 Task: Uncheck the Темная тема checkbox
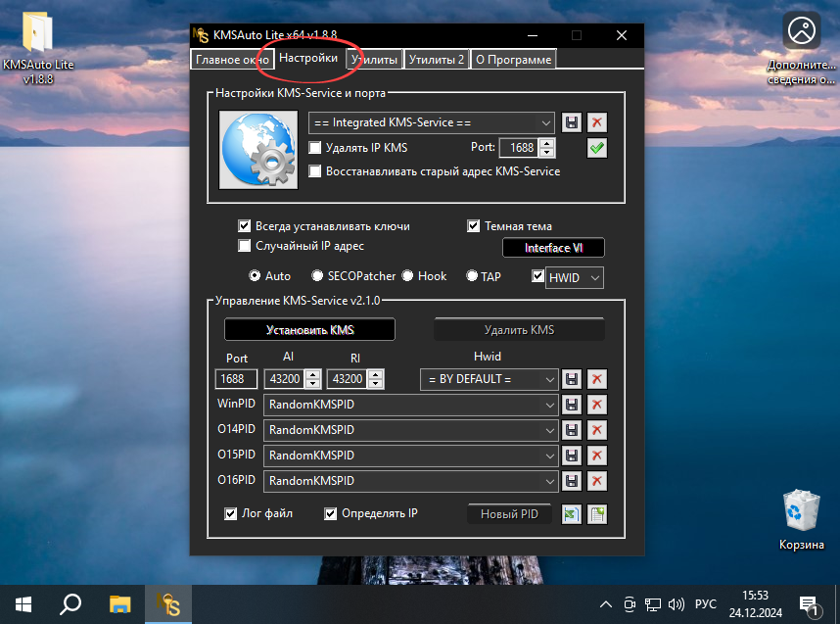(x=474, y=226)
